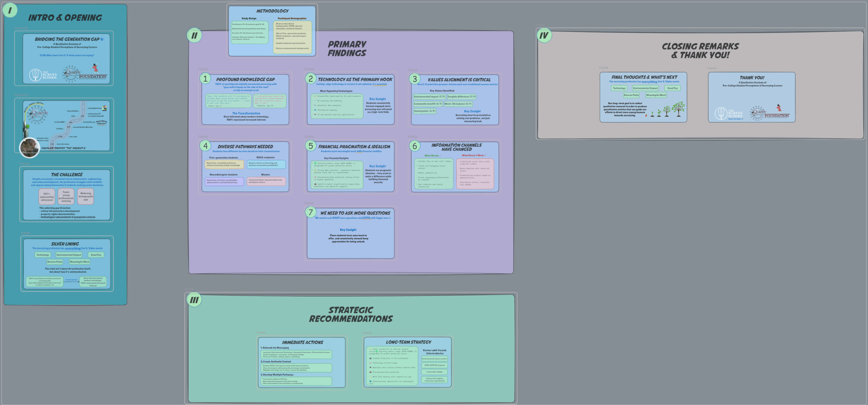
Task: Click the Roman numeral IV section badge
Action: [x=544, y=35]
